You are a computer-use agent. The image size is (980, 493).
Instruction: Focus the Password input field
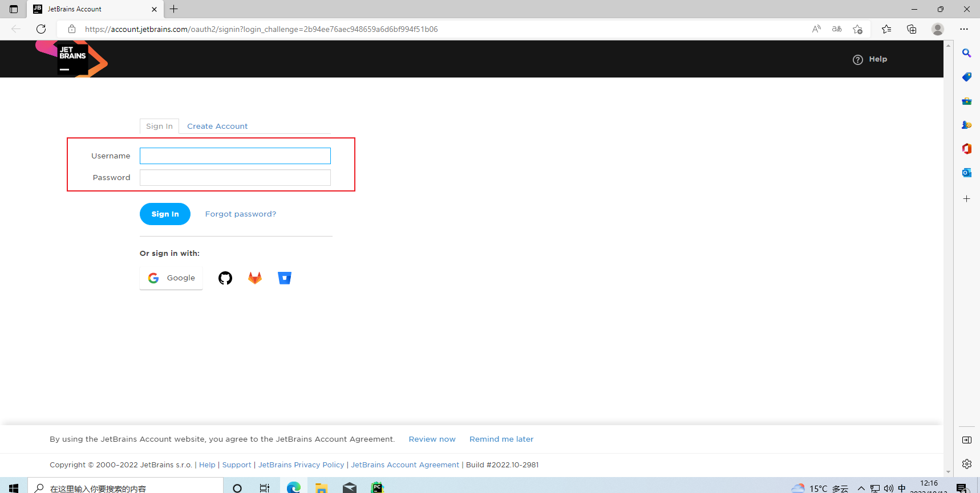click(235, 178)
